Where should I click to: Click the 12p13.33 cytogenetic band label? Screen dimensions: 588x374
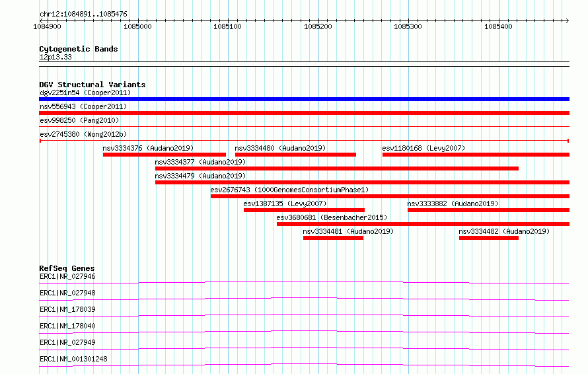55,57
